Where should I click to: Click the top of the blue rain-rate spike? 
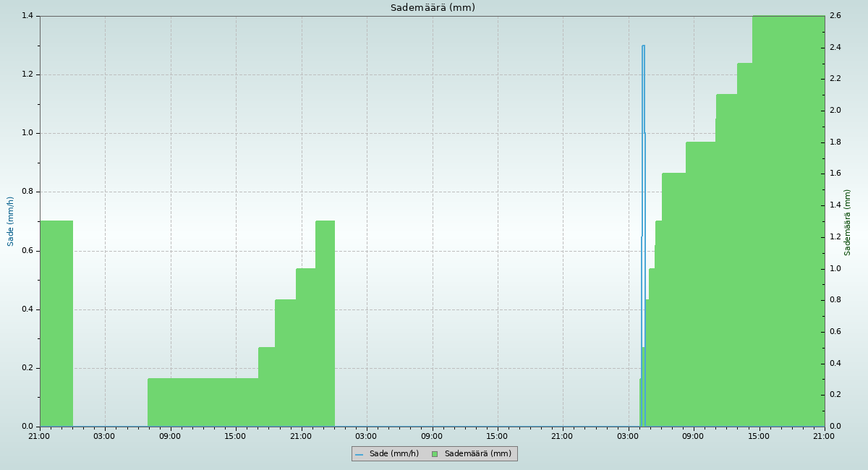643,46
